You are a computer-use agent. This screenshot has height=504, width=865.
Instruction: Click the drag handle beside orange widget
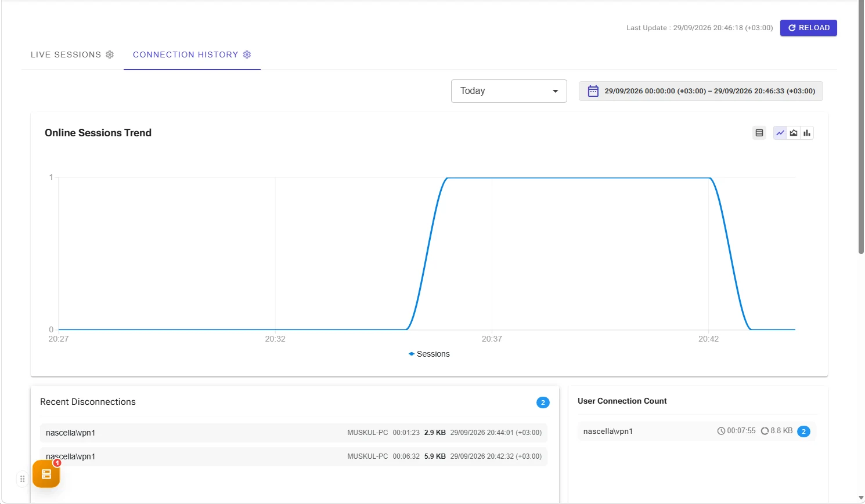(x=23, y=479)
